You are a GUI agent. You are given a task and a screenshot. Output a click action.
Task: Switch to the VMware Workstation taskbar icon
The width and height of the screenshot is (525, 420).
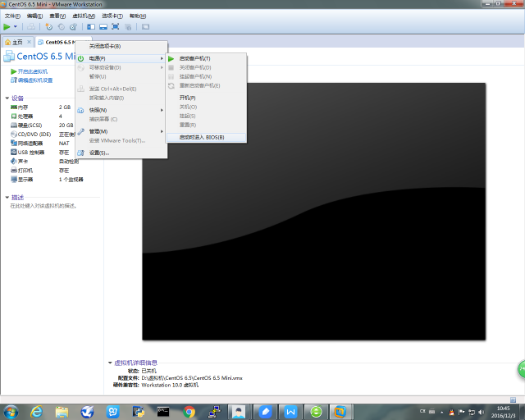coord(340,412)
